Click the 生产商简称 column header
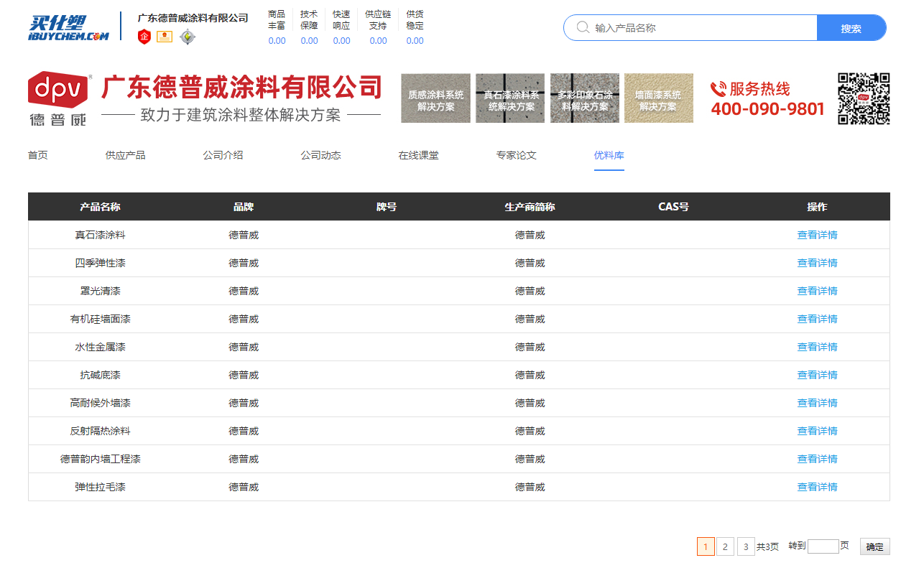The image size is (924, 568). pos(530,207)
